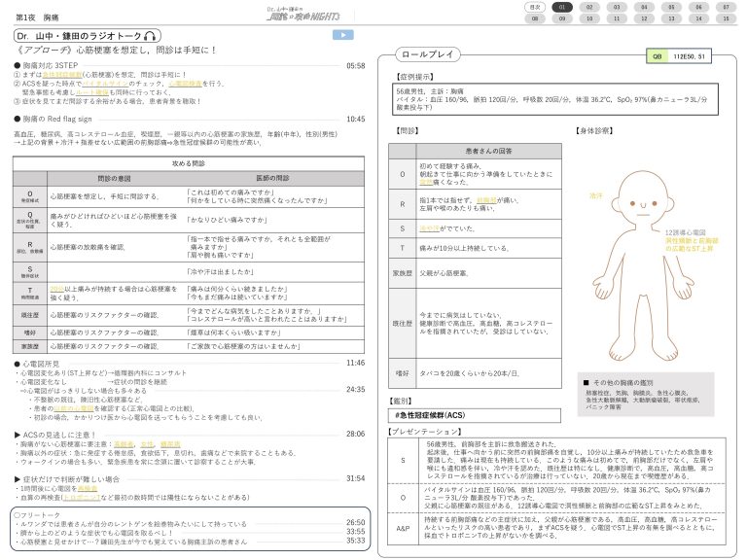Jump to timestamp 24:35
747x560 pixels.
(x=355, y=390)
